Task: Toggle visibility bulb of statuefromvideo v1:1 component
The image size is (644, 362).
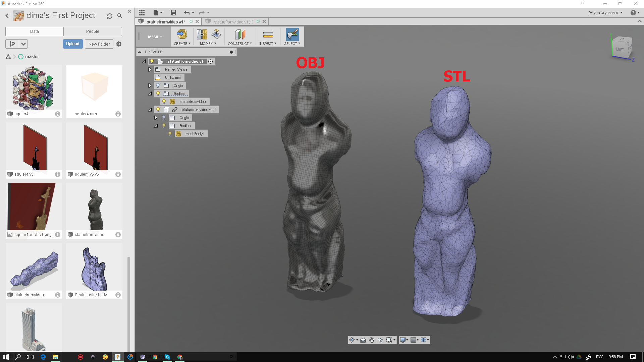Action: [158, 110]
